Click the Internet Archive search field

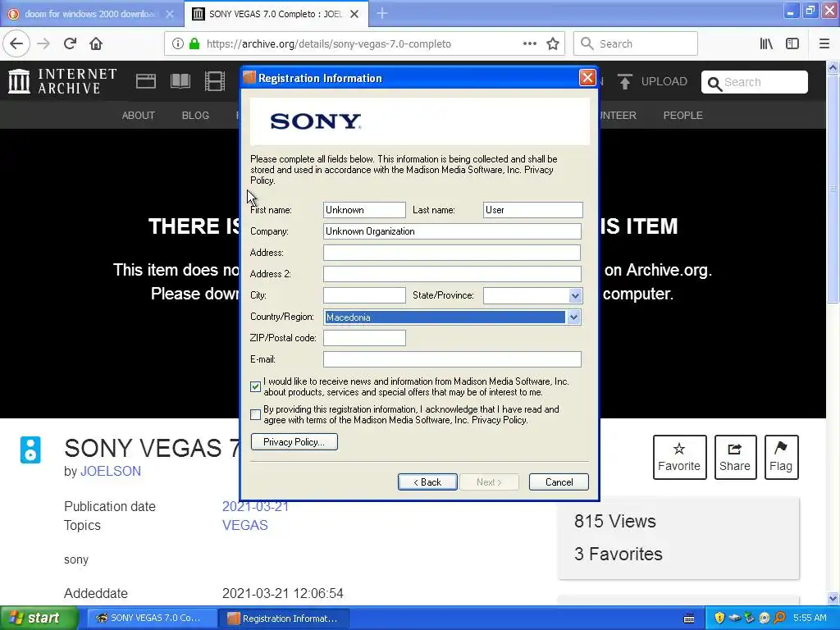tap(755, 82)
